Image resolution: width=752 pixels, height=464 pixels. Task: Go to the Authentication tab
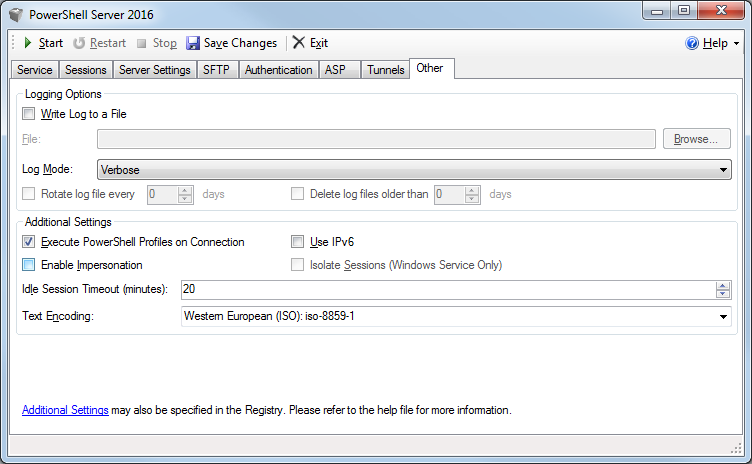[279, 70]
